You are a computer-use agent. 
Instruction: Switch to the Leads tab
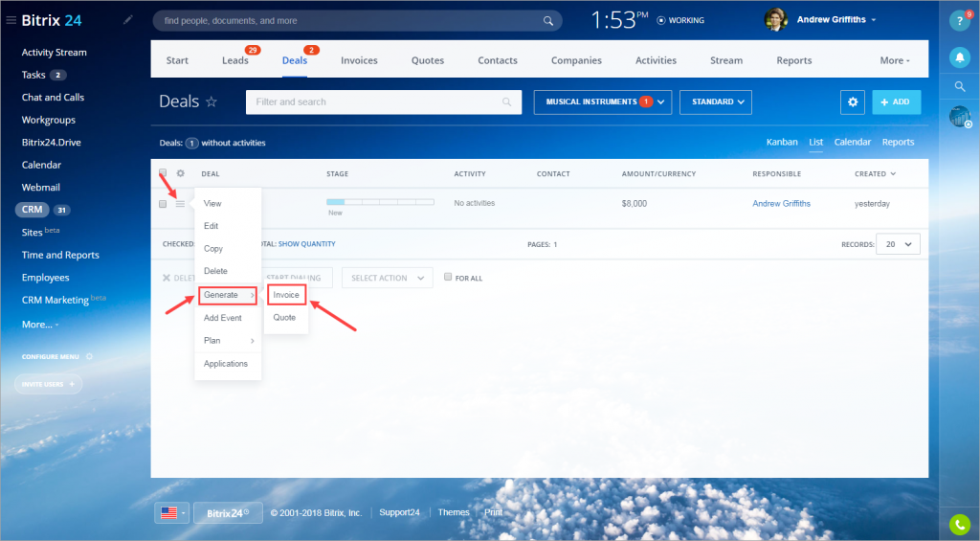point(235,60)
